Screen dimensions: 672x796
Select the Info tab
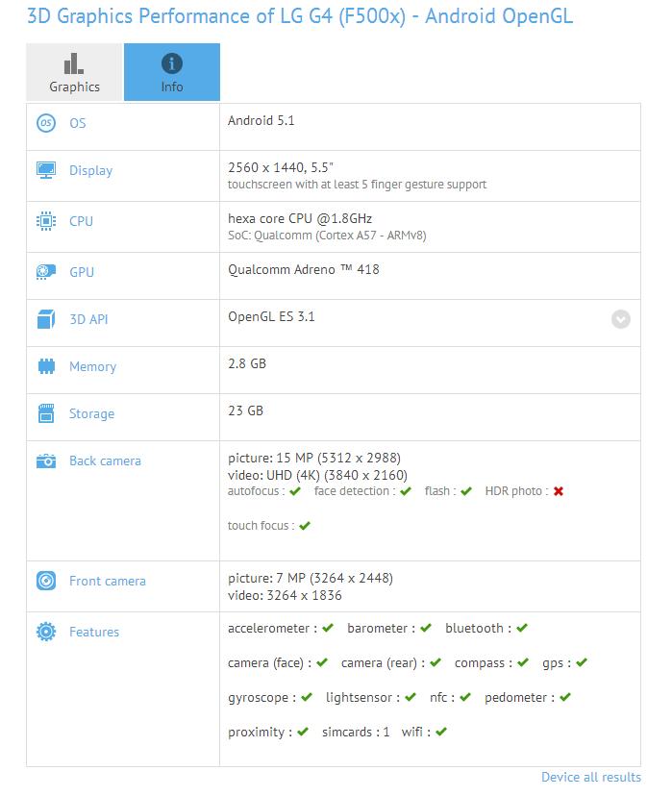coord(172,73)
